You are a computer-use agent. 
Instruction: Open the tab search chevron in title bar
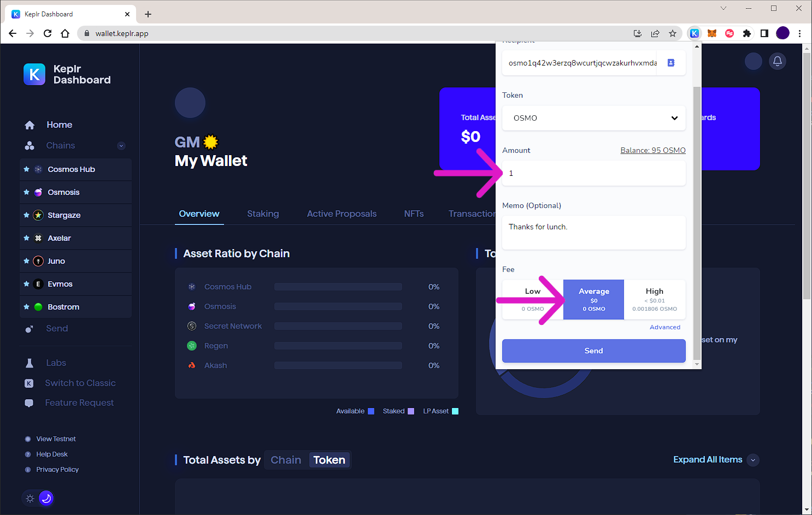tap(723, 8)
